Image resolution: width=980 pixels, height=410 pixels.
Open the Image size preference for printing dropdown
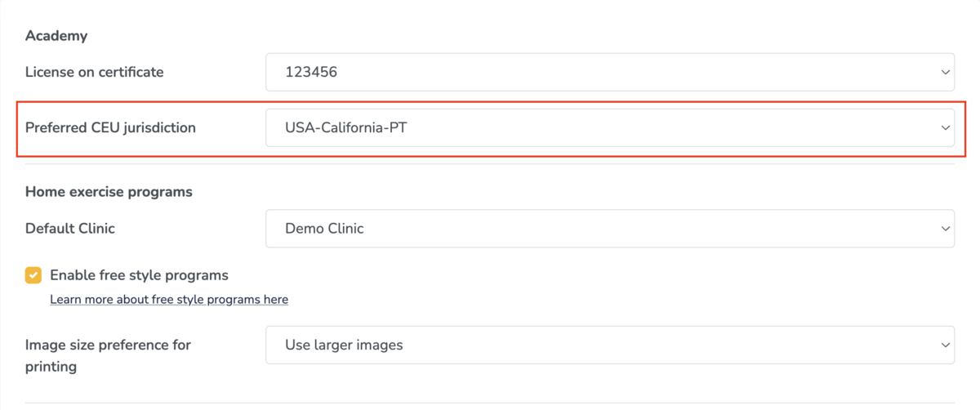(609, 345)
